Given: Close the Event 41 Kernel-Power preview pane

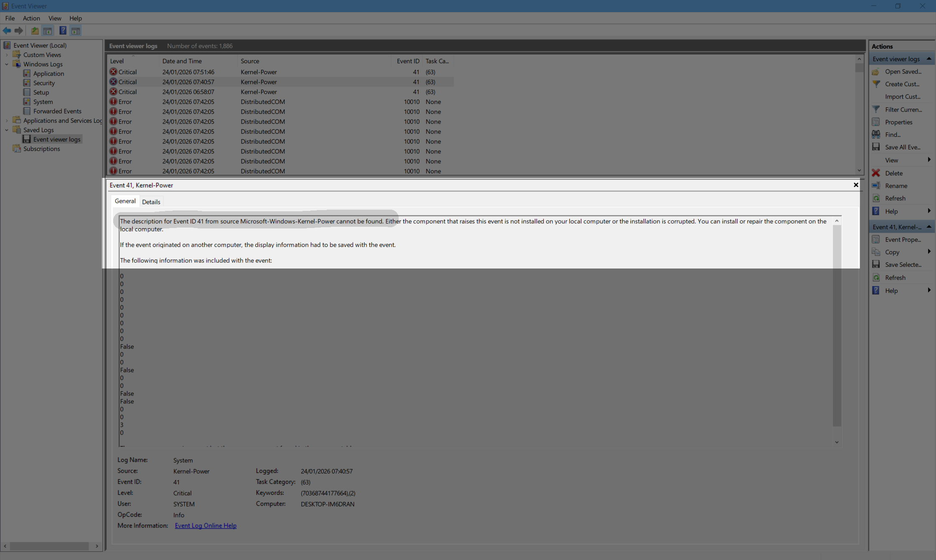Looking at the screenshot, I should (x=856, y=185).
